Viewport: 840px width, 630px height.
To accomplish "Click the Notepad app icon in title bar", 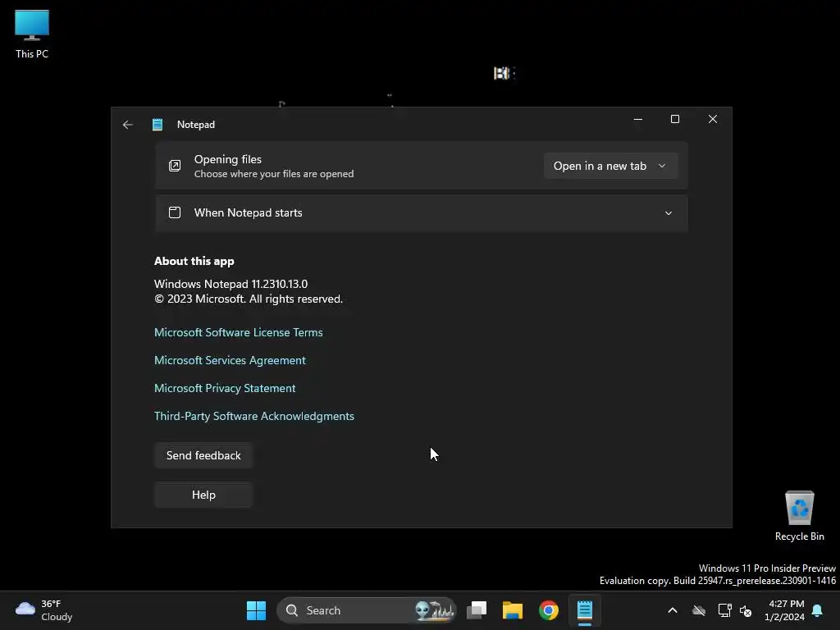I will coord(157,125).
